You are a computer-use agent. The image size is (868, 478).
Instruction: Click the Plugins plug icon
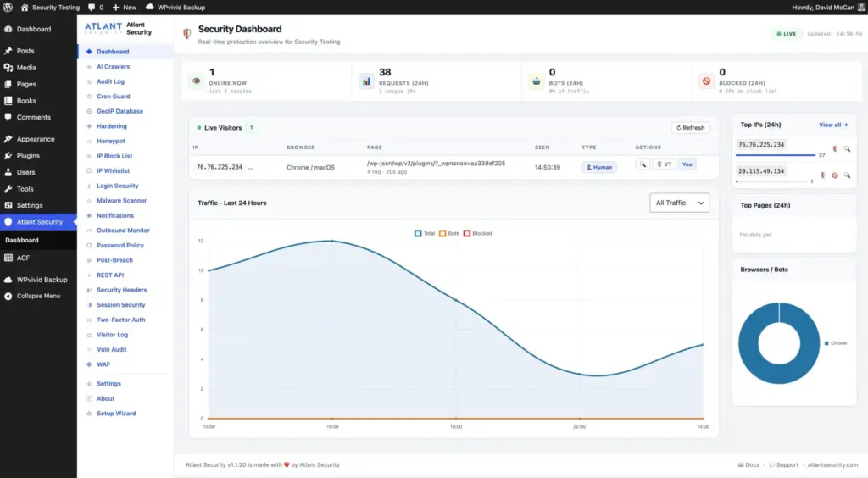(8, 155)
